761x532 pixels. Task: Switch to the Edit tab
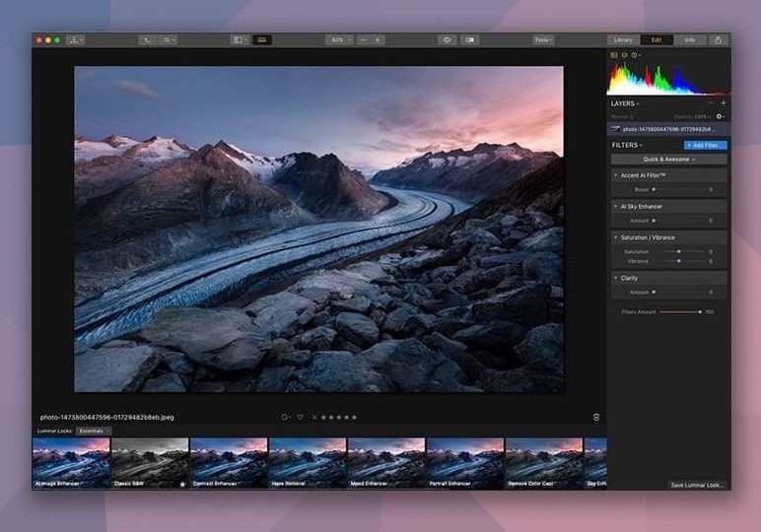(657, 40)
